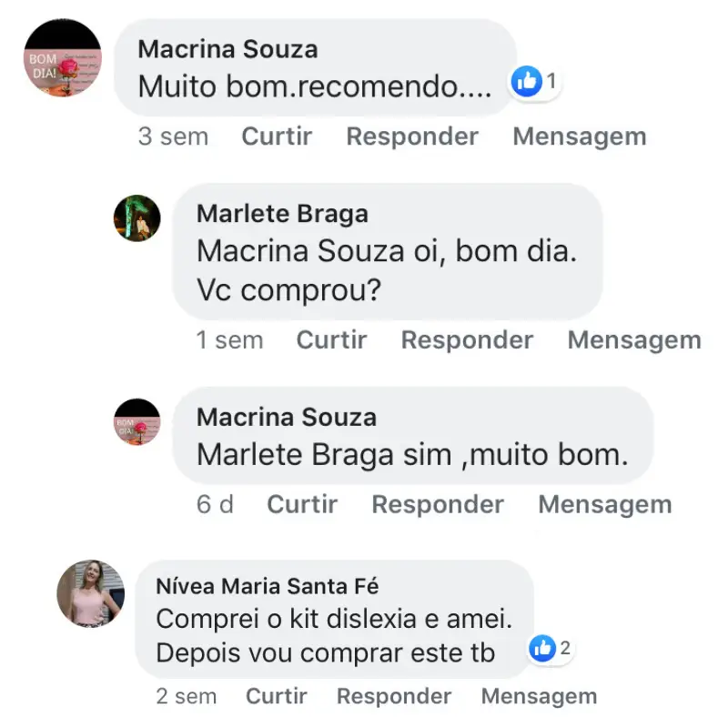The height and width of the screenshot is (728, 728).
Task: Click Mensagem under Marlete Braga's reply
Action: tap(634, 340)
